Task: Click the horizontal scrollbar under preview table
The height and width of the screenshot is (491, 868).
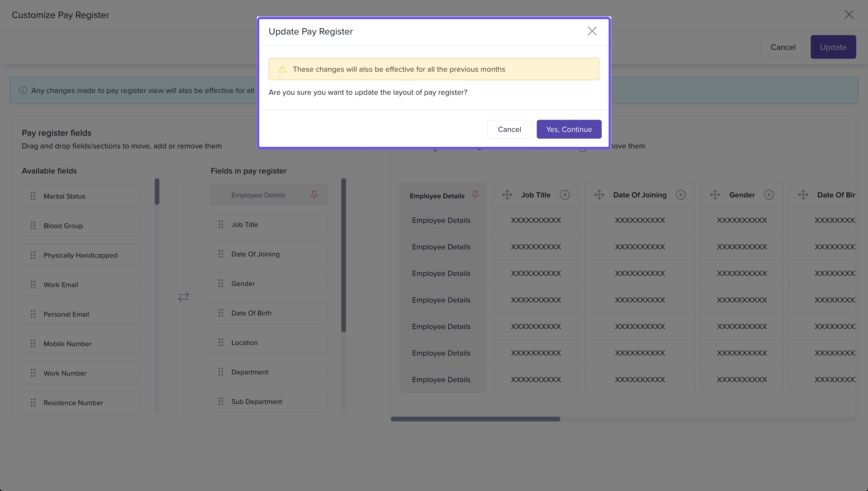Action: click(475, 419)
